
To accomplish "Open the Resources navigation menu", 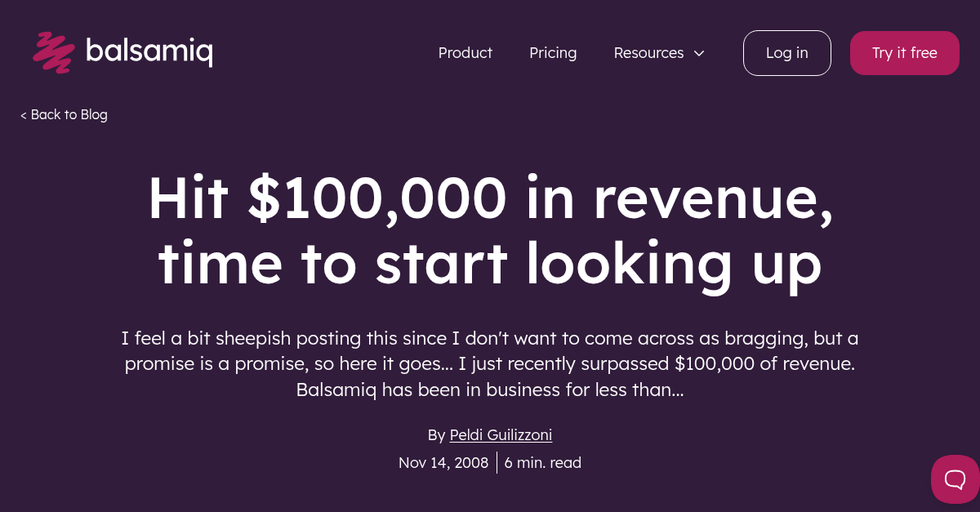I will (x=648, y=52).
